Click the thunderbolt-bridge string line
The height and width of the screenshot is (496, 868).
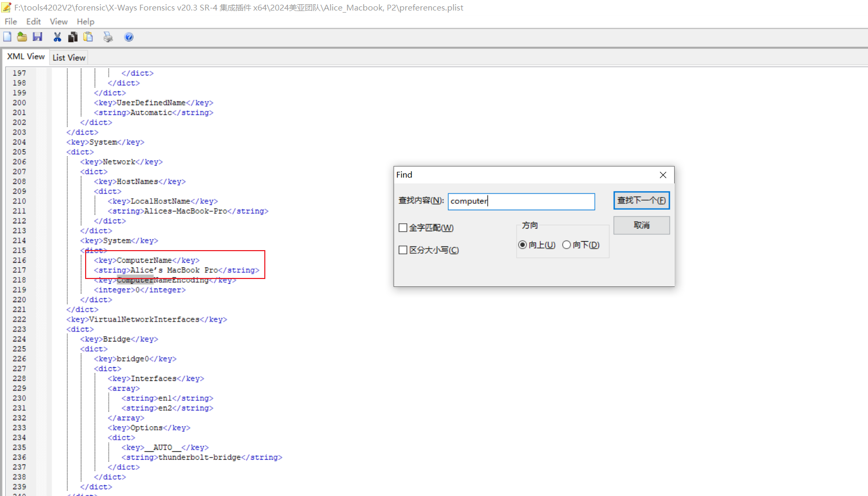[x=202, y=457]
